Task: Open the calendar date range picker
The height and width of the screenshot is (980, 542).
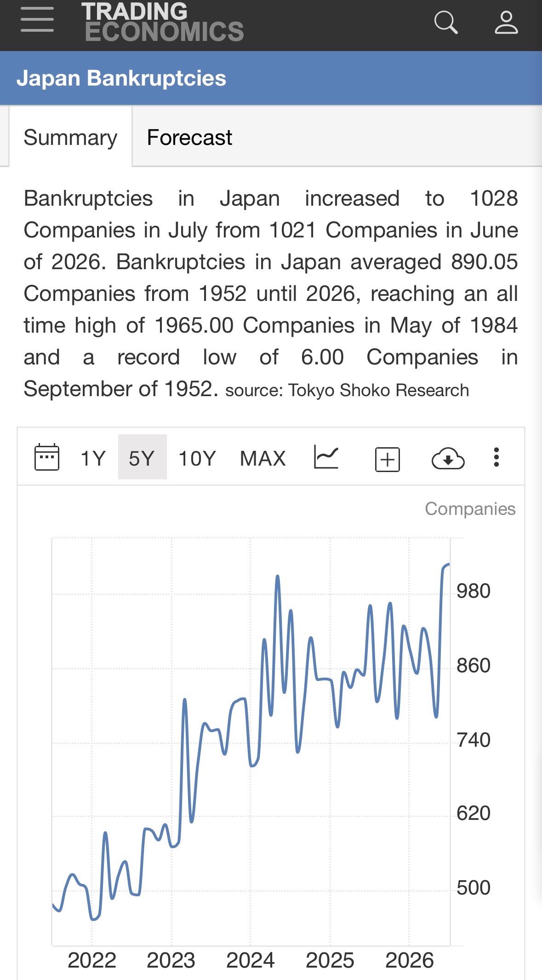Action: (x=47, y=457)
